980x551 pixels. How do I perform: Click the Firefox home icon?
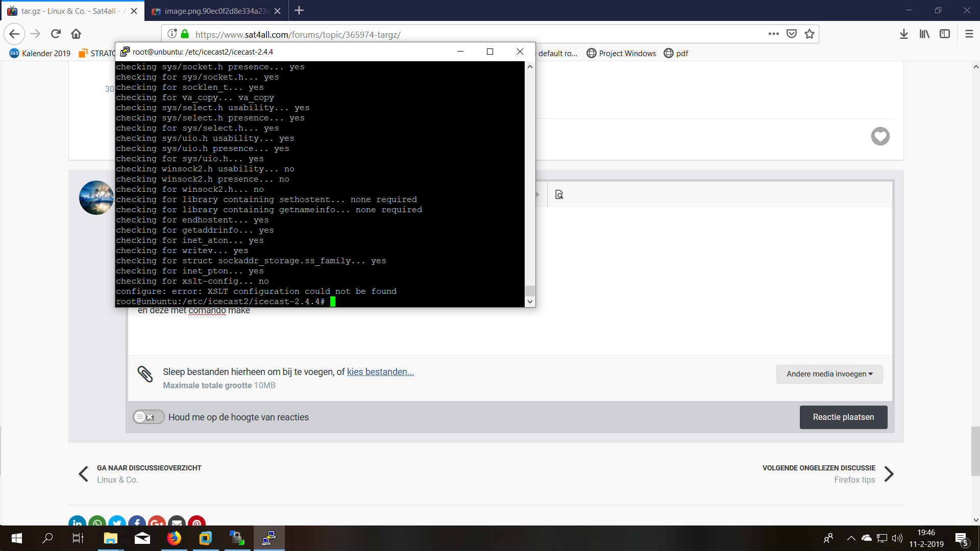[76, 34]
